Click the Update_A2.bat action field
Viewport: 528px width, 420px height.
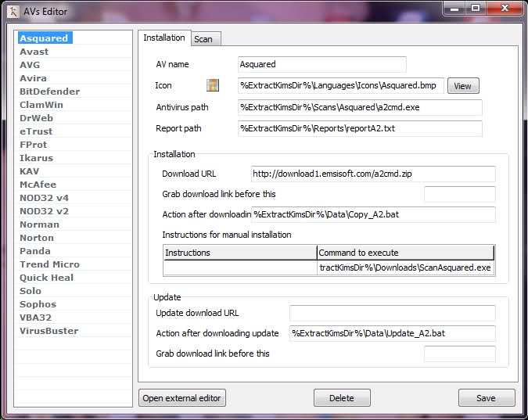393,333
